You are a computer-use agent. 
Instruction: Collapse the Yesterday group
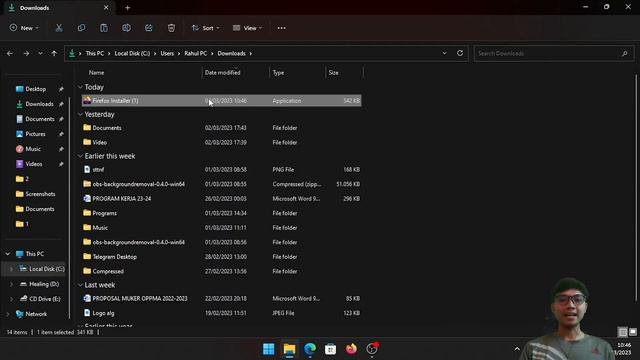pos(80,114)
